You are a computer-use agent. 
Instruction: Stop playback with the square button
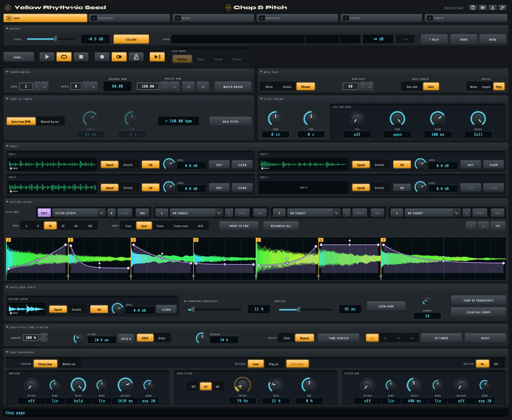[x=81, y=57]
